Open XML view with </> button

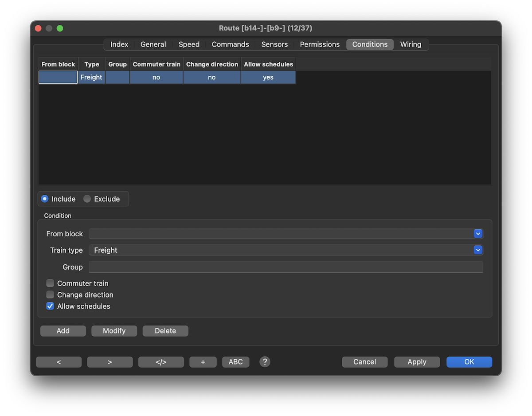click(x=161, y=362)
